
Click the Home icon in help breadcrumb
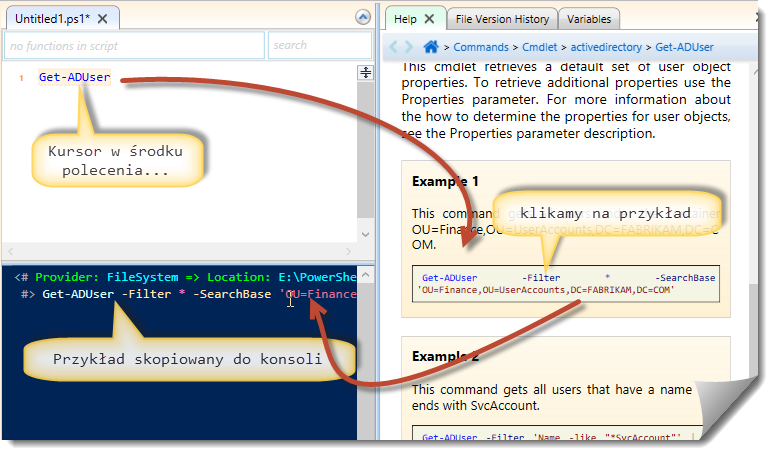tap(431, 47)
